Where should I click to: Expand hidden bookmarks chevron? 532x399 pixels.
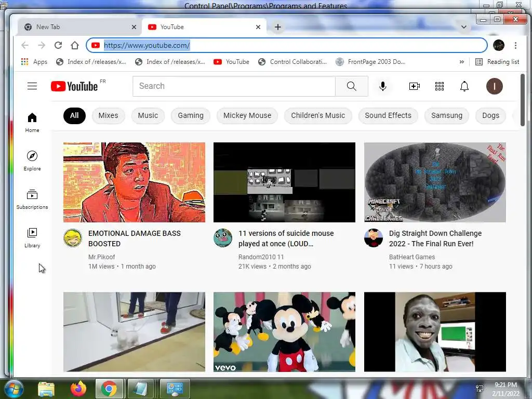pos(461,62)
